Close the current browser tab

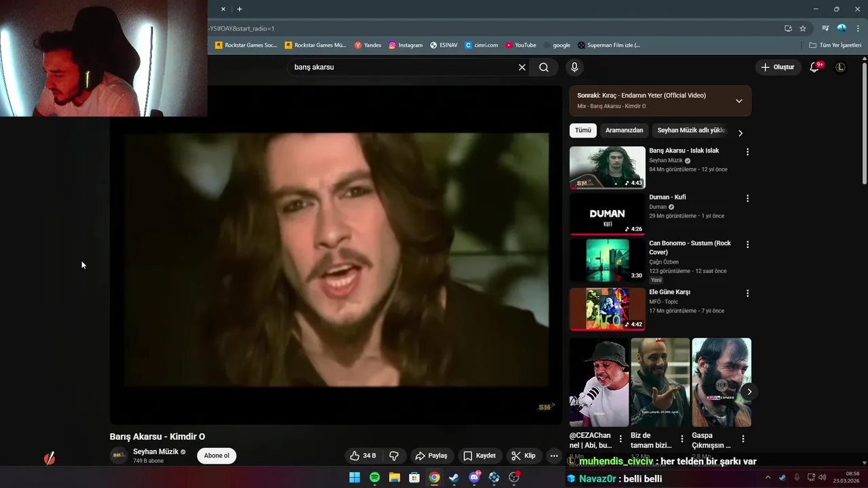coord(223,9)
